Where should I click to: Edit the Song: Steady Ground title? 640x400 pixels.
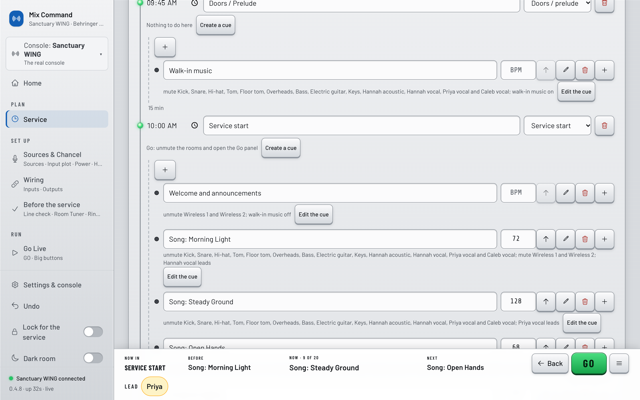pyautogui.click(x=330, y=302)
